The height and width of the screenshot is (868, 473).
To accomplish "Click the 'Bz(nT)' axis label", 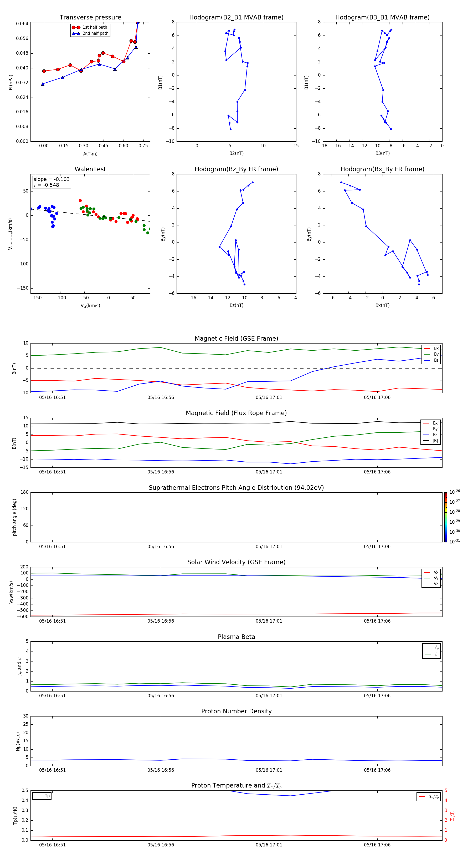I will point(236,305).
